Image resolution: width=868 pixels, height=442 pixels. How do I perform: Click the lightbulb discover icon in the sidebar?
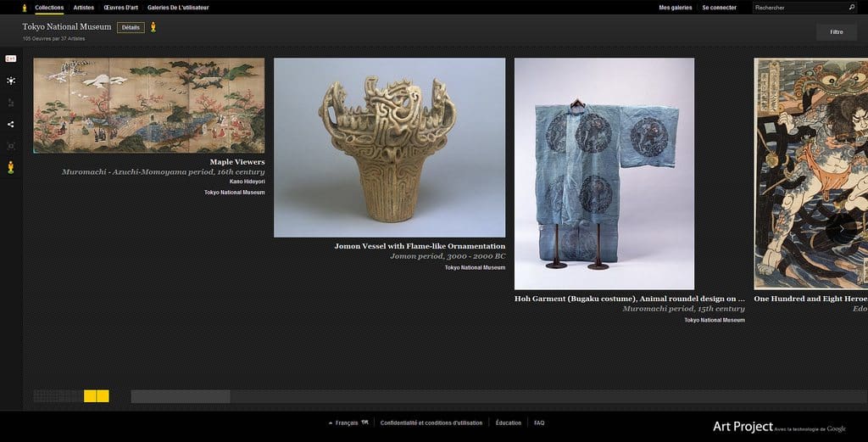(x=10, y=81)
